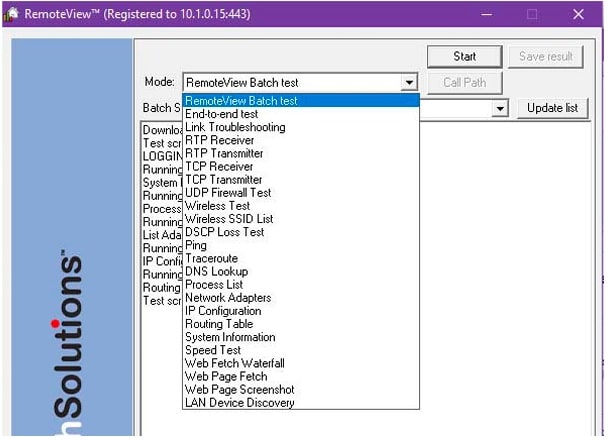Click the Start button
This screenshot has height=440, width=608.
click(x=465, y=57)
